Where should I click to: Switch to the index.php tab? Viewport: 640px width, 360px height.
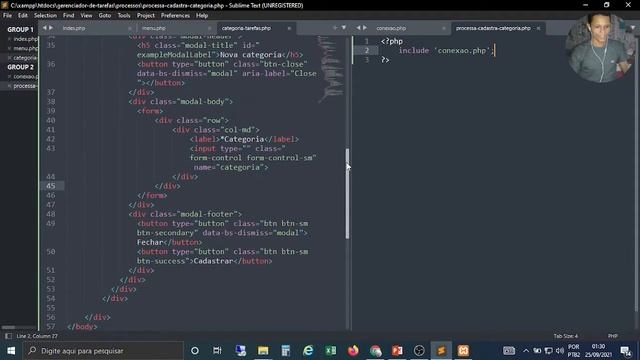(74, 28)
